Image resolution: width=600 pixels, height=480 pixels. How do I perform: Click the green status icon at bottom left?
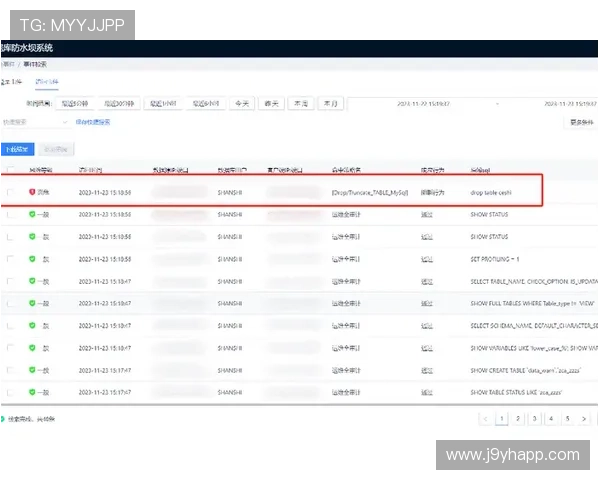point(5,418)
